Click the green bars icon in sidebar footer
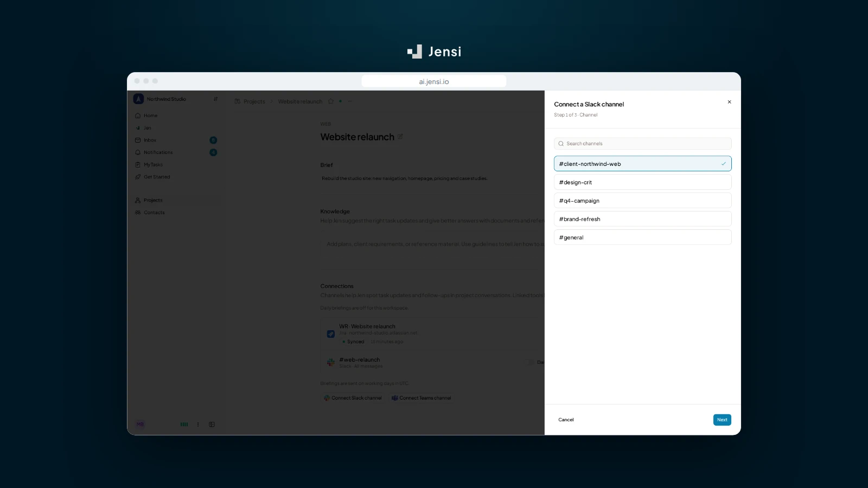The width and height of the screenshot is (868, 488). (184, 425)
